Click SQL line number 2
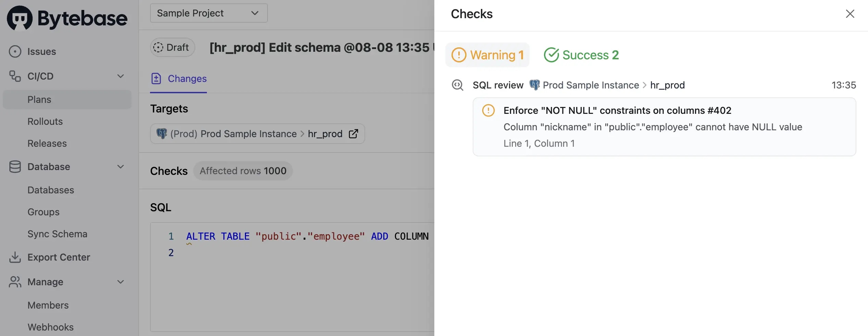Screen dimensions: 868x336 coord(171,253)
